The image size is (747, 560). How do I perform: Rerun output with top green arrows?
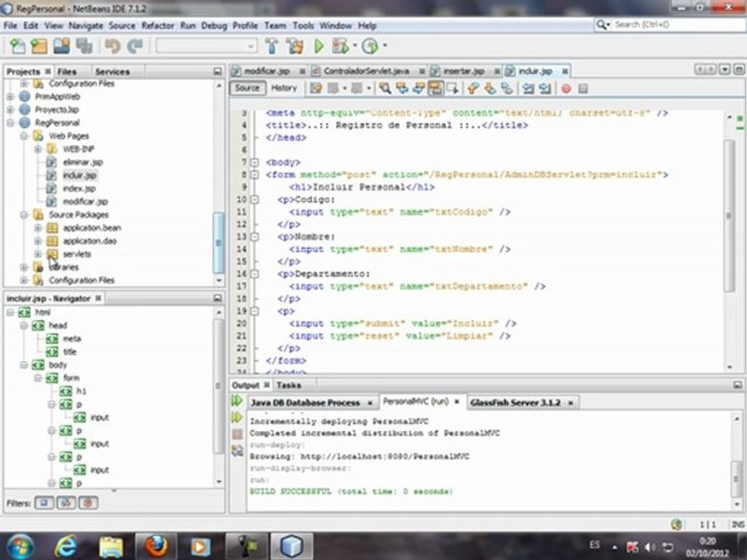click(237, 401)
